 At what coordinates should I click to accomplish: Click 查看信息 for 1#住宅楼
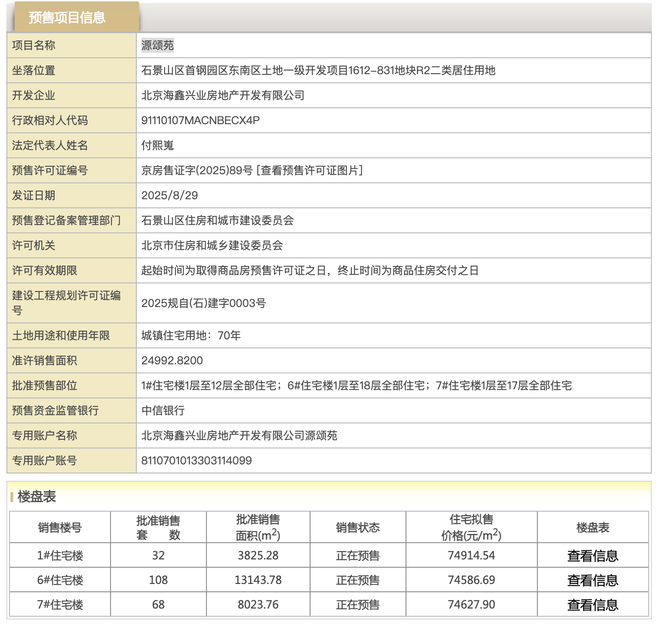coord(592,556)
